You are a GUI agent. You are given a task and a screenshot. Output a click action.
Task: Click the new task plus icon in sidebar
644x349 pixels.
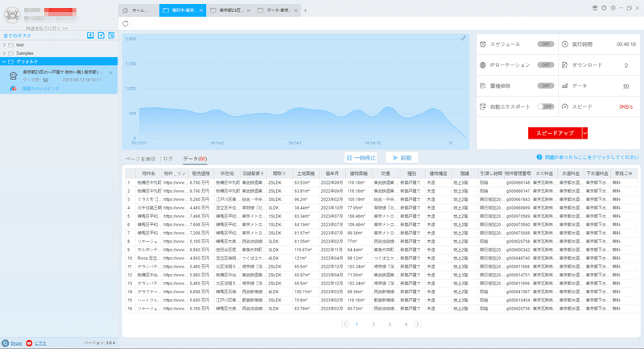[101, 35]
